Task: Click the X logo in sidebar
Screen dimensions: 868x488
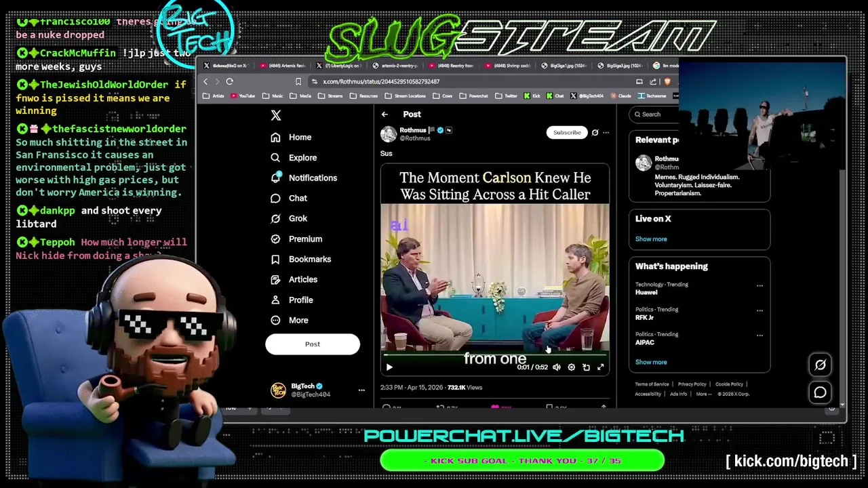Action: 275,115
